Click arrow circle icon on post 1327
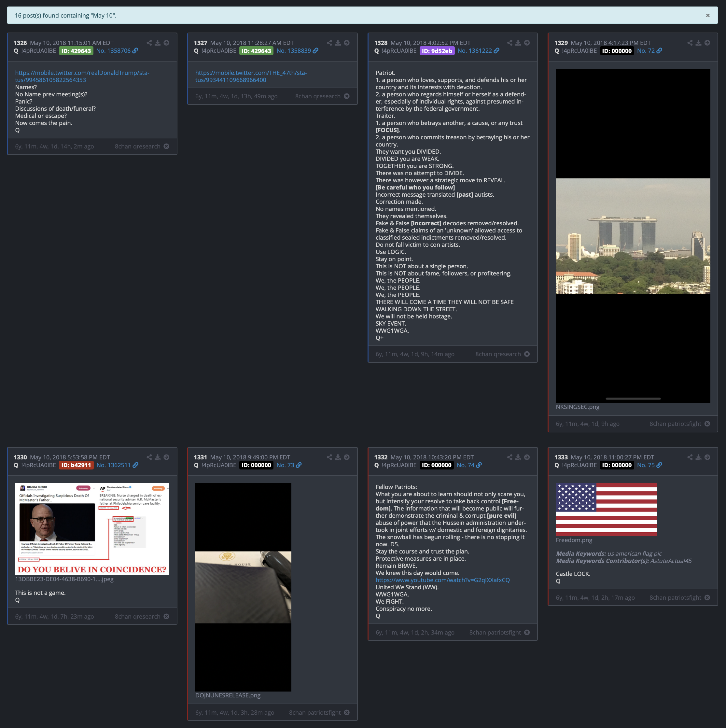This screenshot has width=726, height=728. point(347,43)
